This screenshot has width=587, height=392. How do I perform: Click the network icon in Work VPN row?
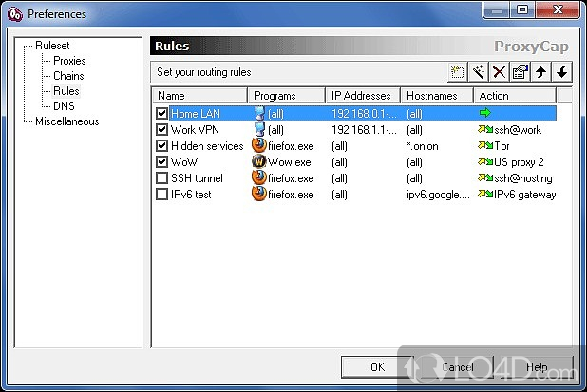point(259,129)
